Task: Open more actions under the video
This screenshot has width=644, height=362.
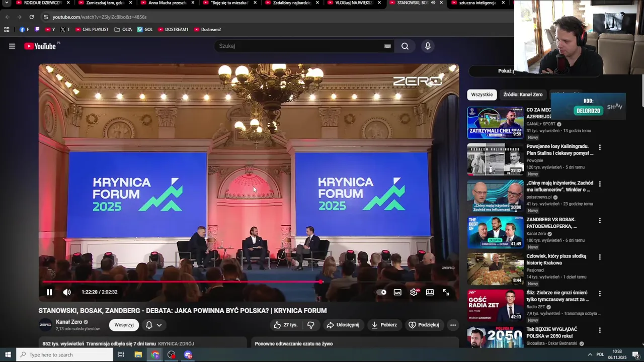Action: click(453, 325)
